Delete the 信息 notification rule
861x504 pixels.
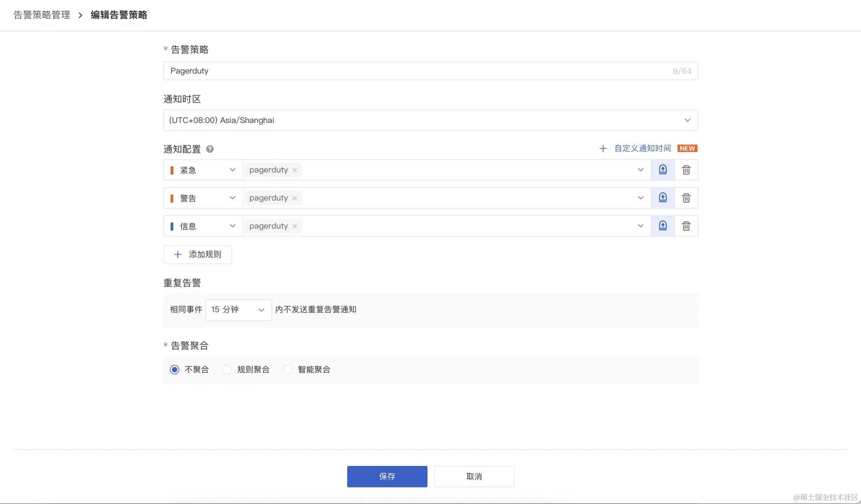686,226
